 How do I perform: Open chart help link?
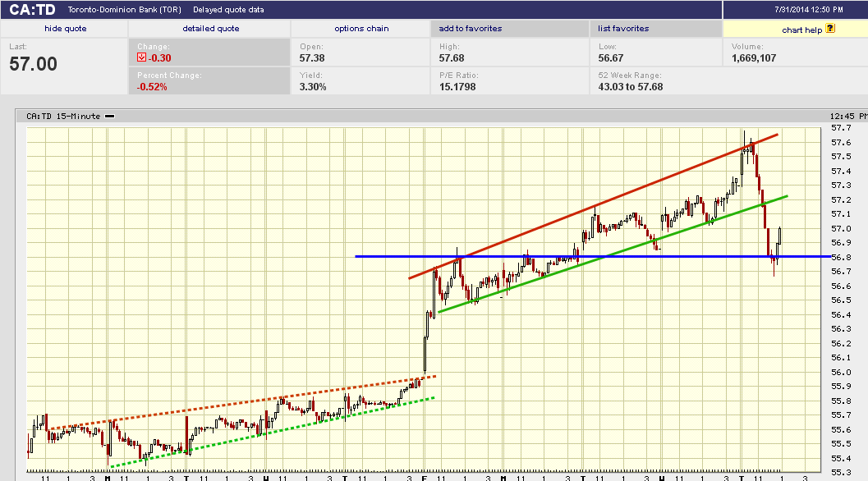tap(801, 30)
